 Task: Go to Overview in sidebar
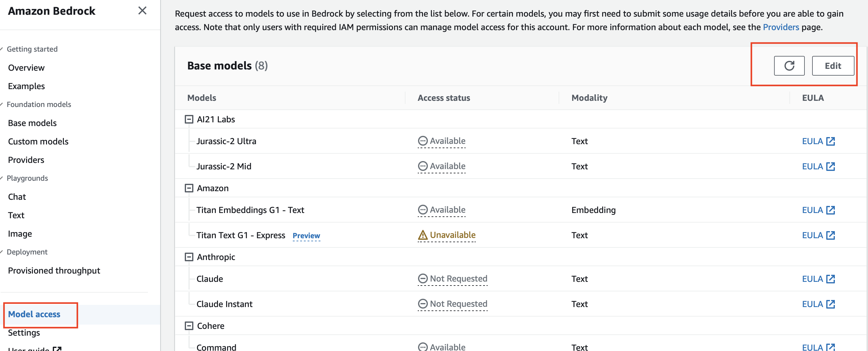(x=26, y=68)
